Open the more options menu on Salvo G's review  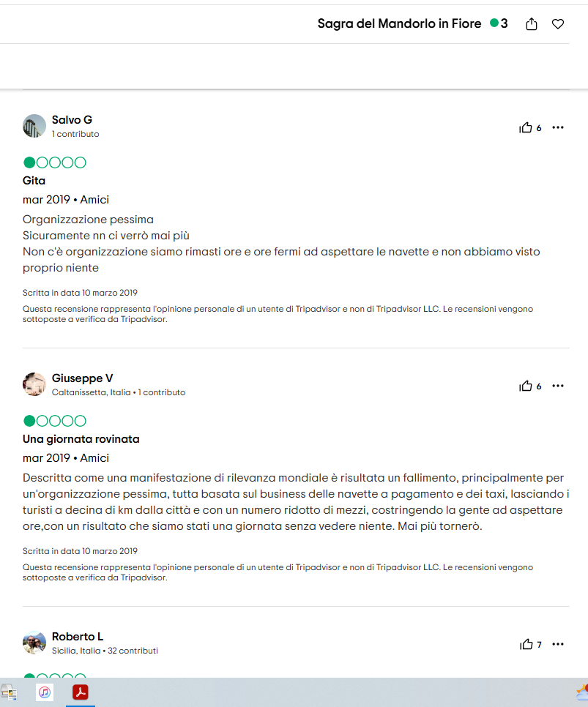tap(558, 128)
